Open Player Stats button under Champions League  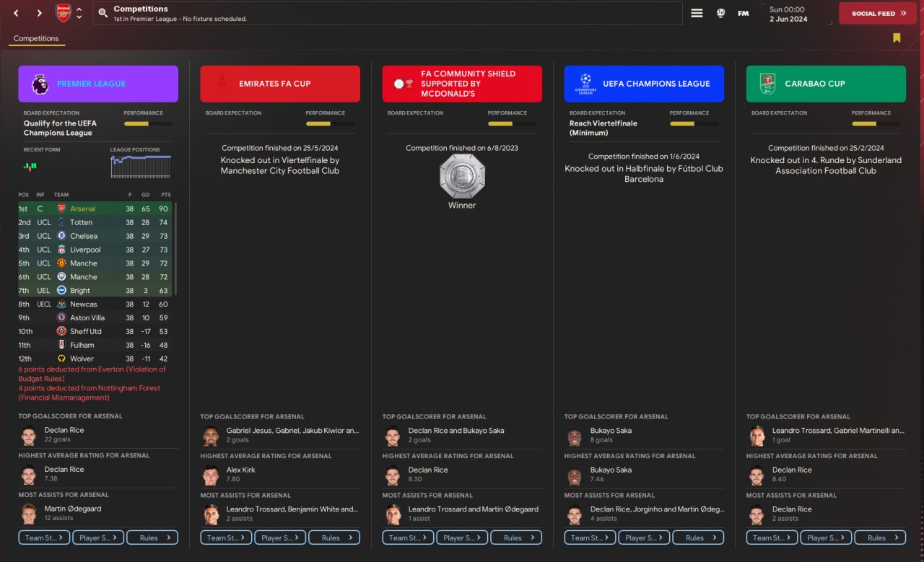(644, 537)
